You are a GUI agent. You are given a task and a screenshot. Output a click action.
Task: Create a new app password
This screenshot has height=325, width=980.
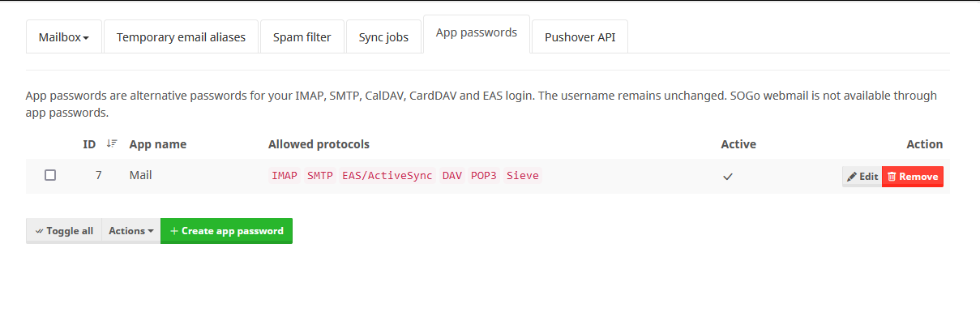coord(226,231)
